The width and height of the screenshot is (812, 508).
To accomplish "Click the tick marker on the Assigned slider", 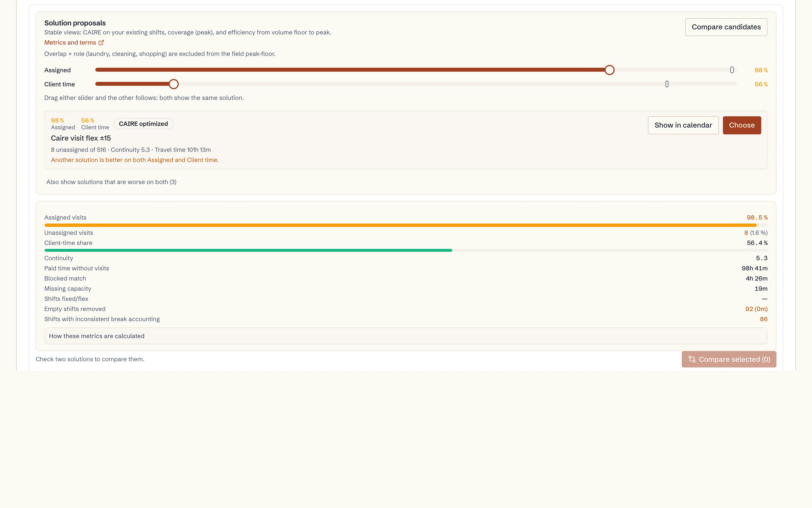I will (x=732, y=70).
